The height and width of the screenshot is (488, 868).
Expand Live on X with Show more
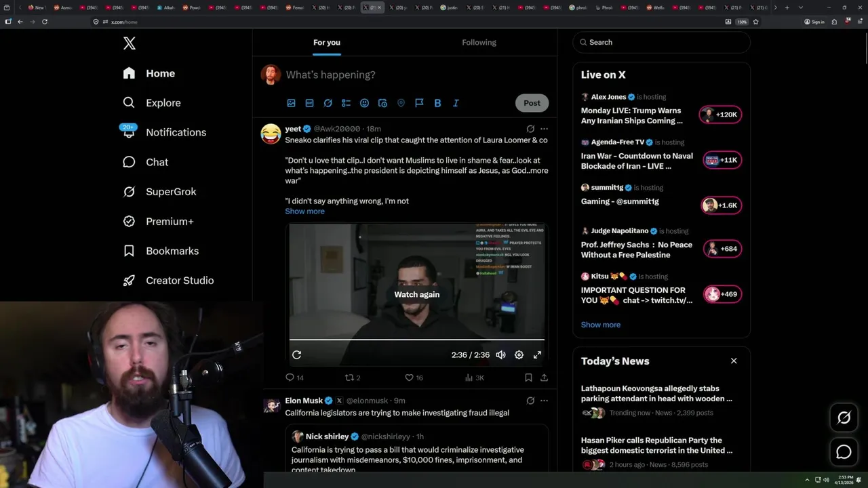601,325
